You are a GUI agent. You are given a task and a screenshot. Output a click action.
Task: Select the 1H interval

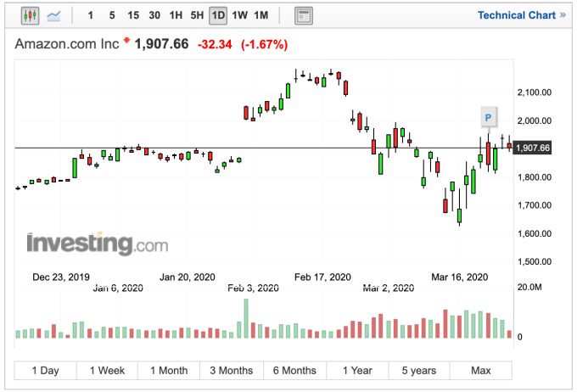pyautogui.click(x=176, y=15)
